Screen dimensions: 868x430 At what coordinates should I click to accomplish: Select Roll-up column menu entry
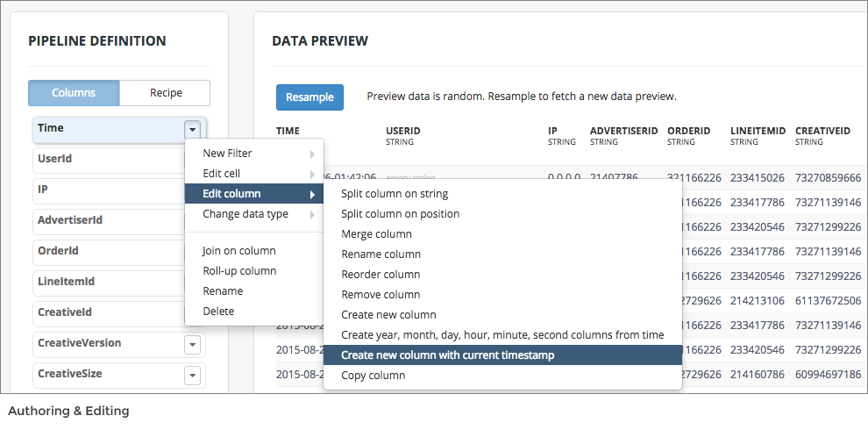pyautogui.click(x=239, y=271)
